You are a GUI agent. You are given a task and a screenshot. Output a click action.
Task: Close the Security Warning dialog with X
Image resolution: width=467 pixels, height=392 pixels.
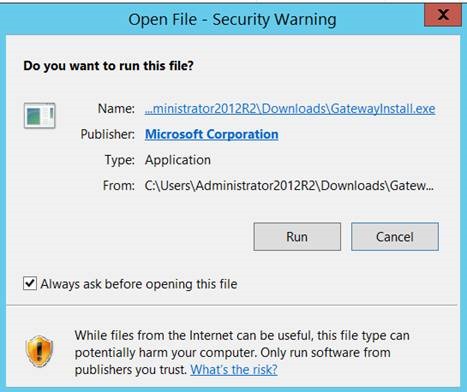tap(443, 15)
